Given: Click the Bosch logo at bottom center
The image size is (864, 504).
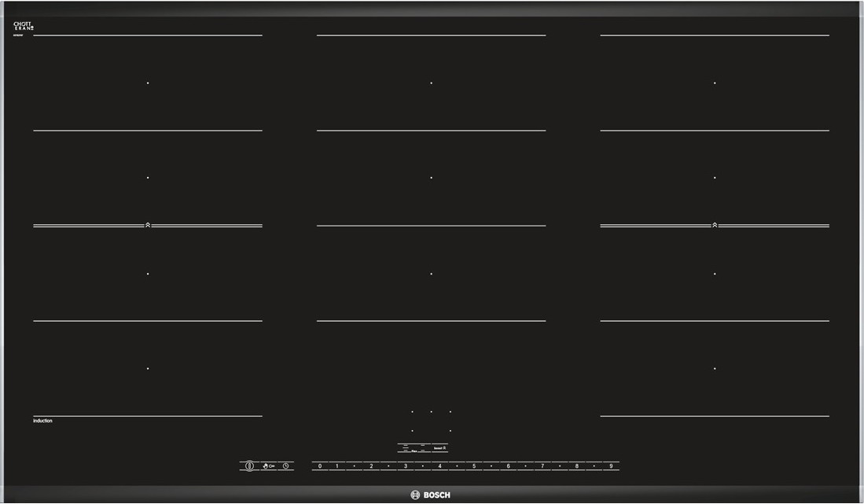Looking at the screenshot, I should [431, 495].
